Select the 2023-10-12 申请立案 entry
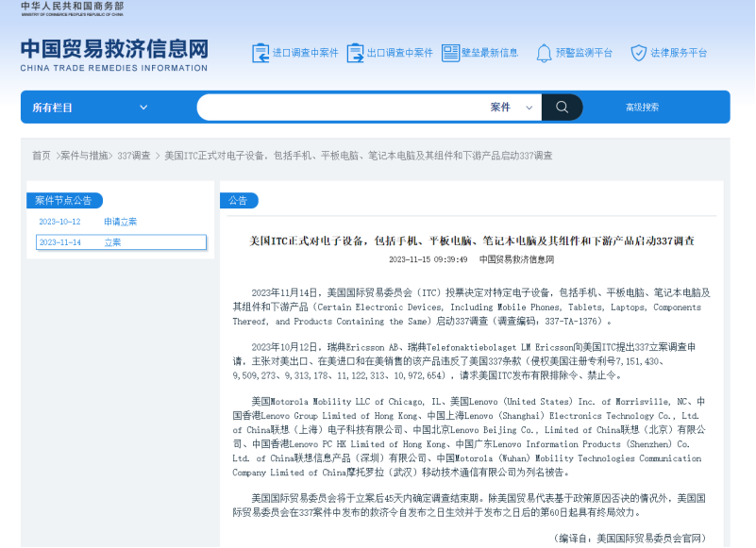Image resolution: width=756 pixels, height=548 pixels. pyautogui.click(x=120, y=222)
